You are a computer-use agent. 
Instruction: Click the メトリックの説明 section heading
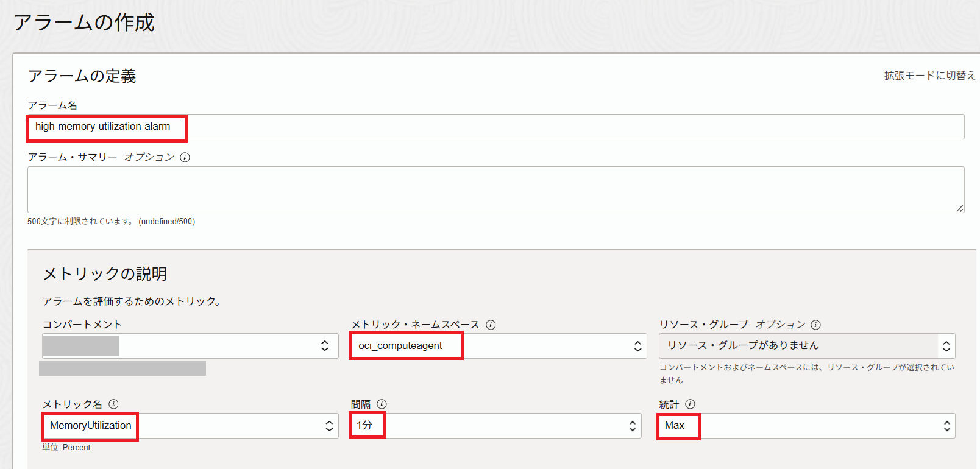click(105, 274)
